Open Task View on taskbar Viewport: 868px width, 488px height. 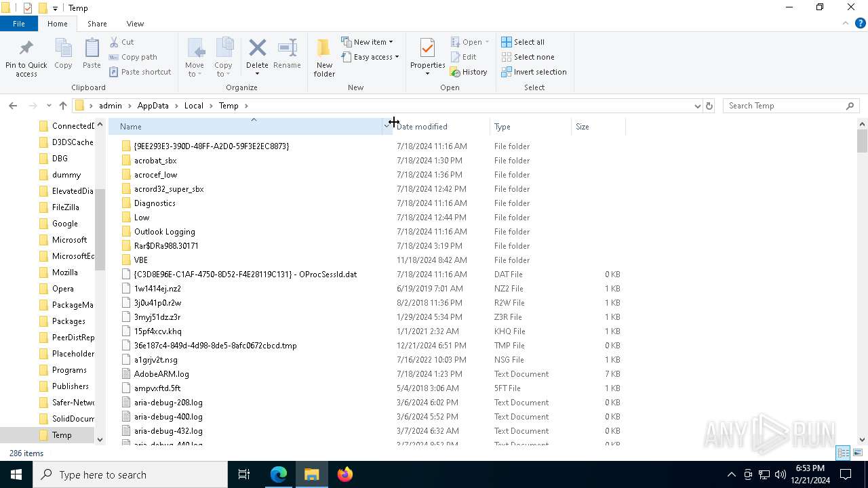click(x=244, y=474)
